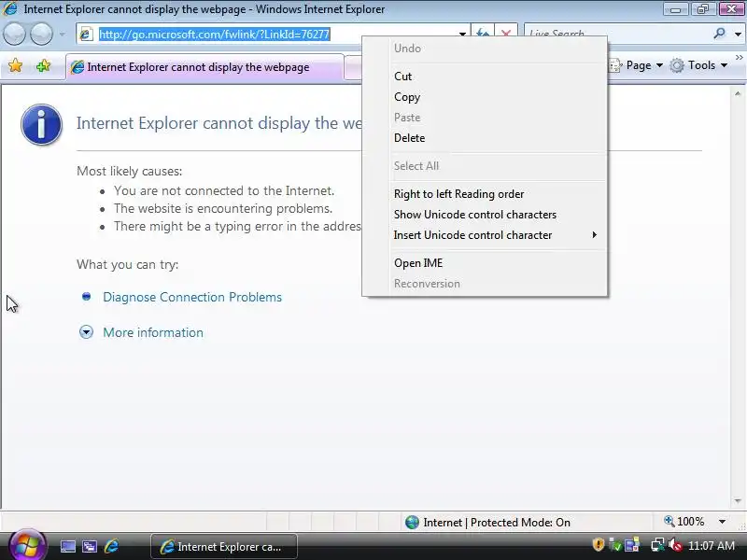Choose Copy from the context menu
Image resolution: width=747 pixels, height=560 pixels.
tap(485, 97)
